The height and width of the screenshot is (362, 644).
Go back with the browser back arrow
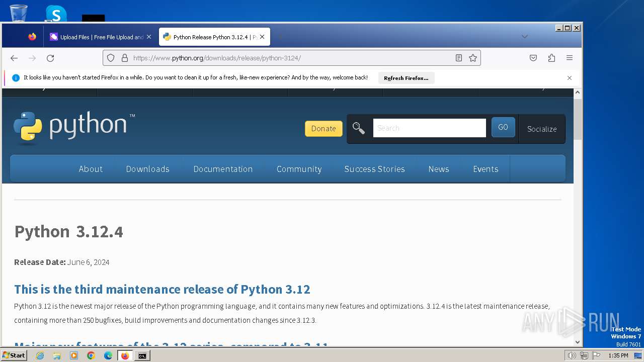click(14, 58)
